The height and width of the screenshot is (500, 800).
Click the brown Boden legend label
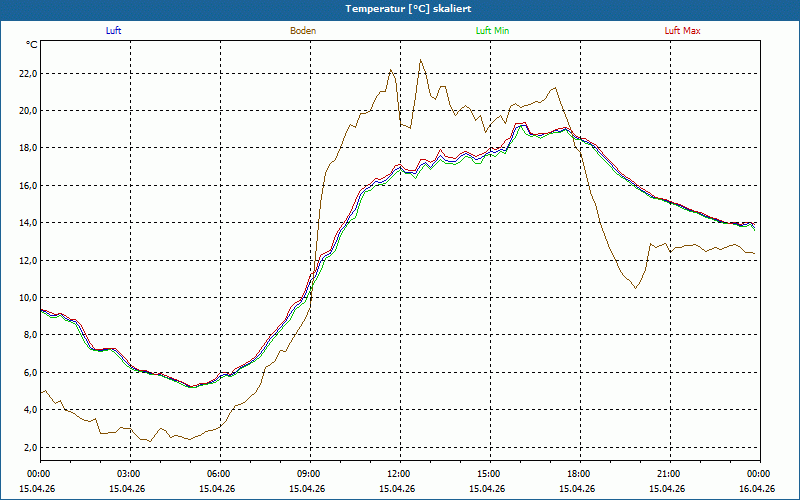(303, 31)
